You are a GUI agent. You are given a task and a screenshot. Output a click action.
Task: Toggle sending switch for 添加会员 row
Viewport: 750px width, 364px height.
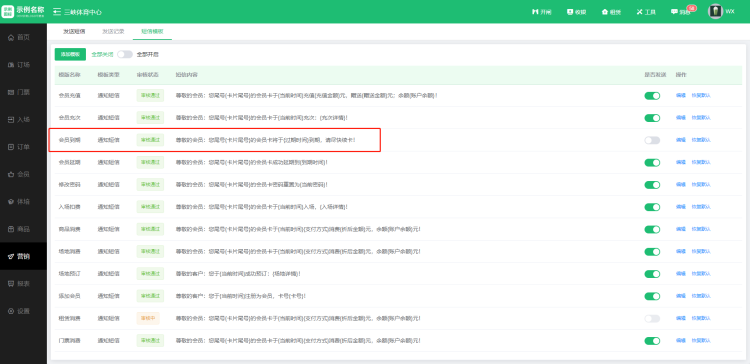(x=652, y=296)
